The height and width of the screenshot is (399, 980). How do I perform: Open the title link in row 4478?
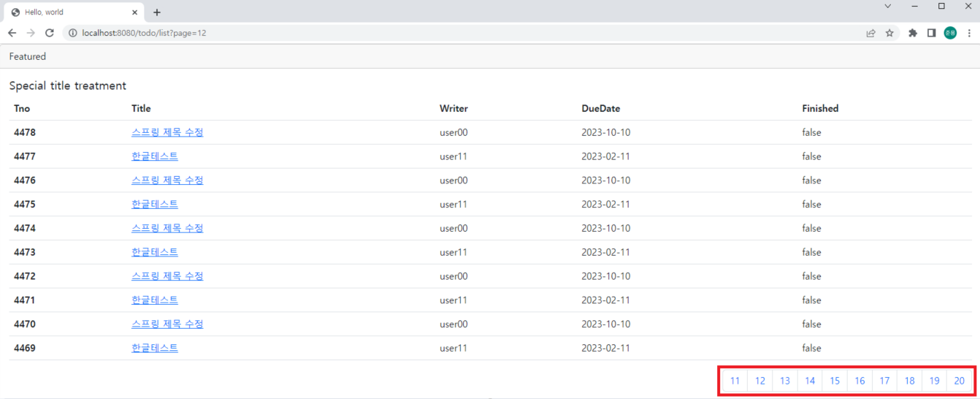167,132
